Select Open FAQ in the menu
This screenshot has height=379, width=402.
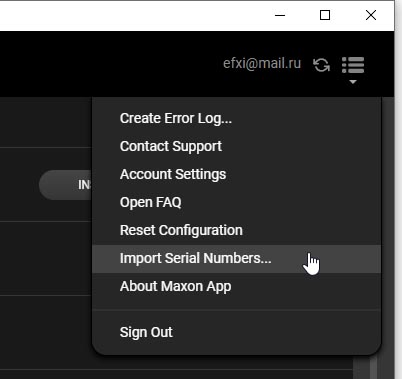tap(236, 202)
